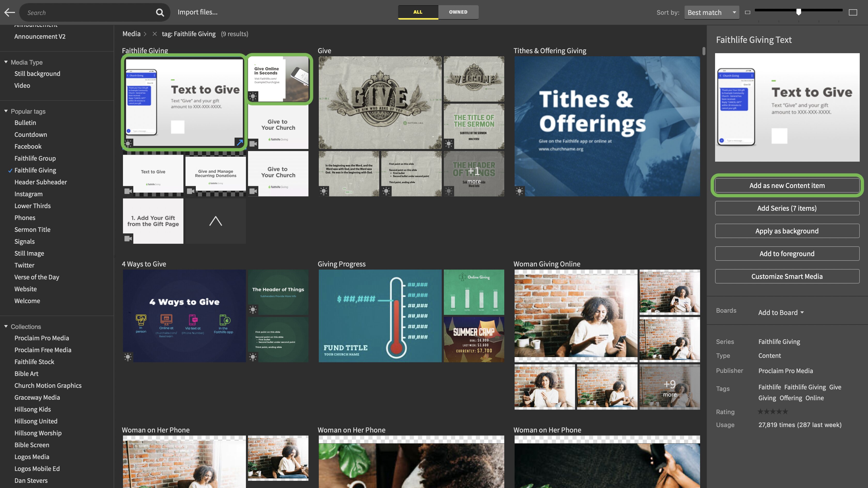Screen dimensions: 868x488
Task: Click the video icon on the Give and Manage Recurring Donations thumbnail
Action: (x=190, y=191)
